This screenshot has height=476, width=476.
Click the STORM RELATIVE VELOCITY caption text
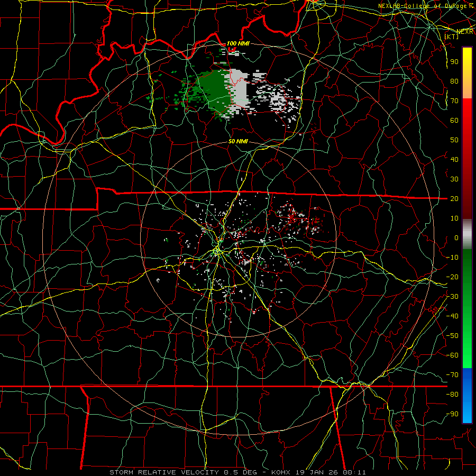164,472
